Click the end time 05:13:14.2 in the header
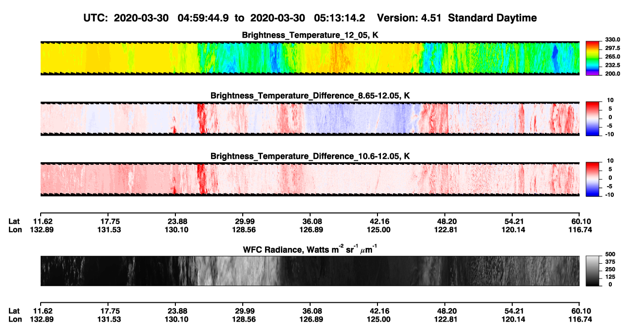 [x=340, y=18]
